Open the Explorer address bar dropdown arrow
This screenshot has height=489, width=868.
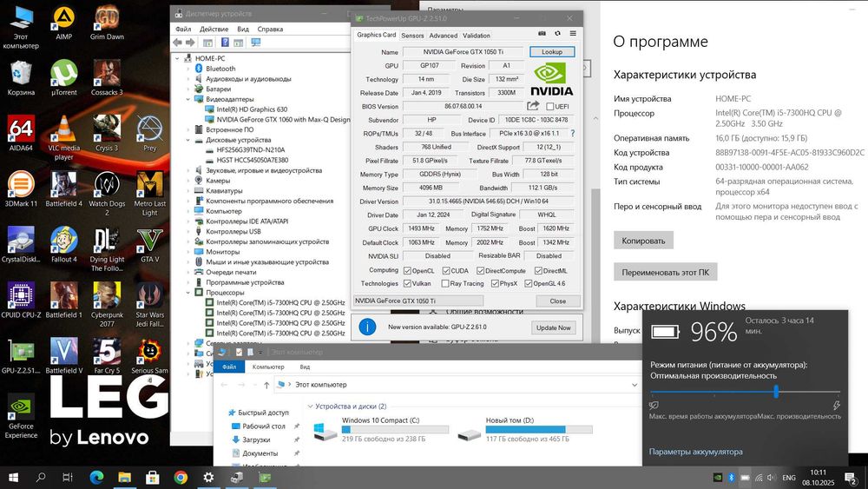(x=635, y=385)
